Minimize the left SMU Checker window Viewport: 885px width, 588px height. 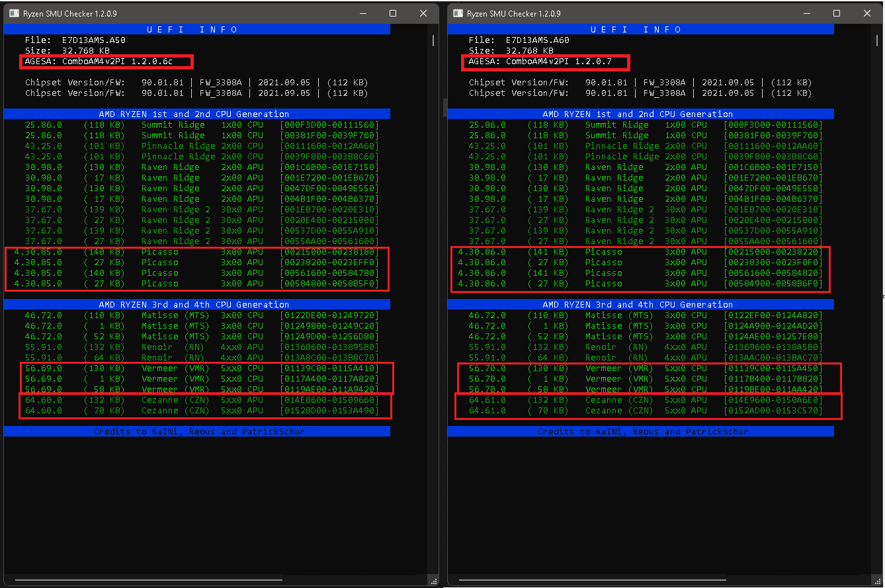(362, 13)
